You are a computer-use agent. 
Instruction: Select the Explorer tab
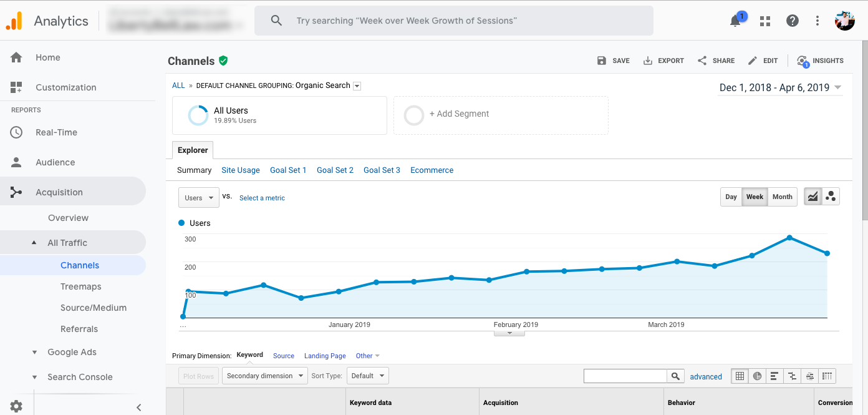pyautogui.click(x=193, y=150)
